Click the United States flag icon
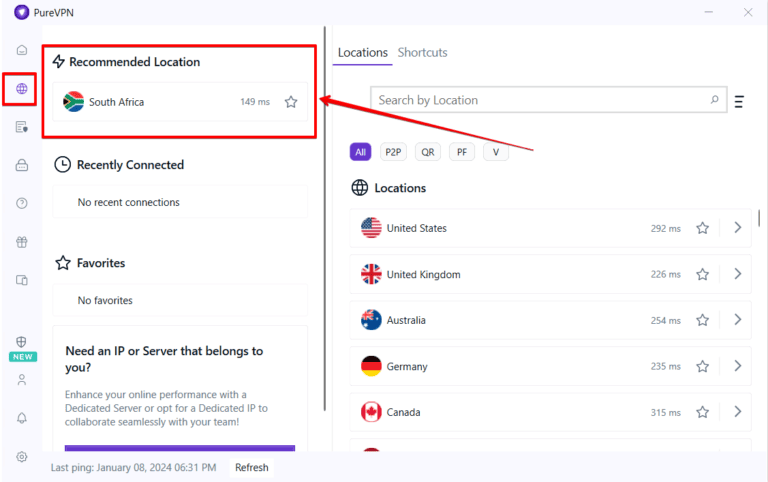This screenshot has height=482, width=768. (371, 228)
